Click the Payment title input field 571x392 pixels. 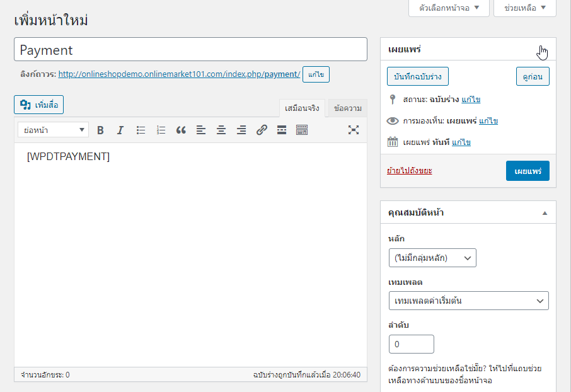190,49
